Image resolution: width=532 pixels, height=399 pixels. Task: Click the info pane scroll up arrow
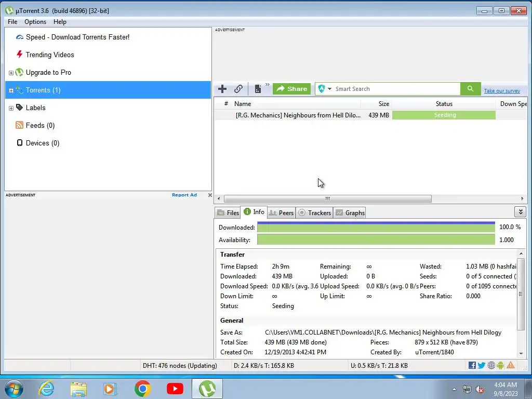pos(521,254)
